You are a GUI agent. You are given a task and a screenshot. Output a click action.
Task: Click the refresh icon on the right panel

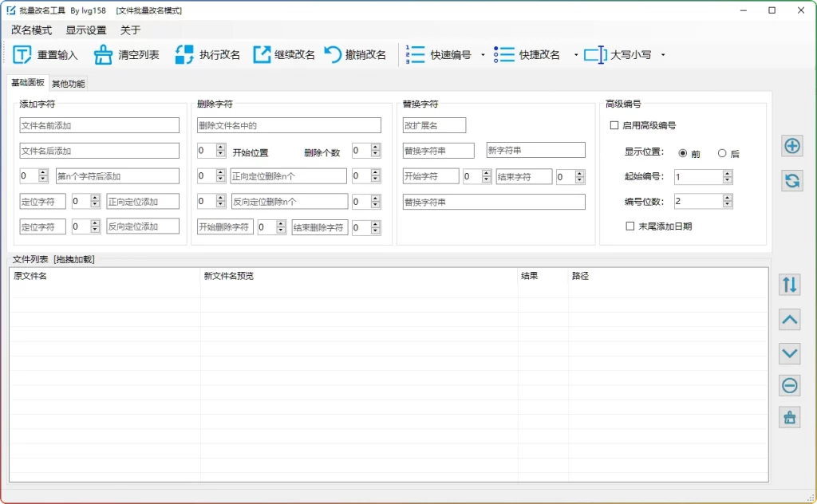[x=789, y=181]
